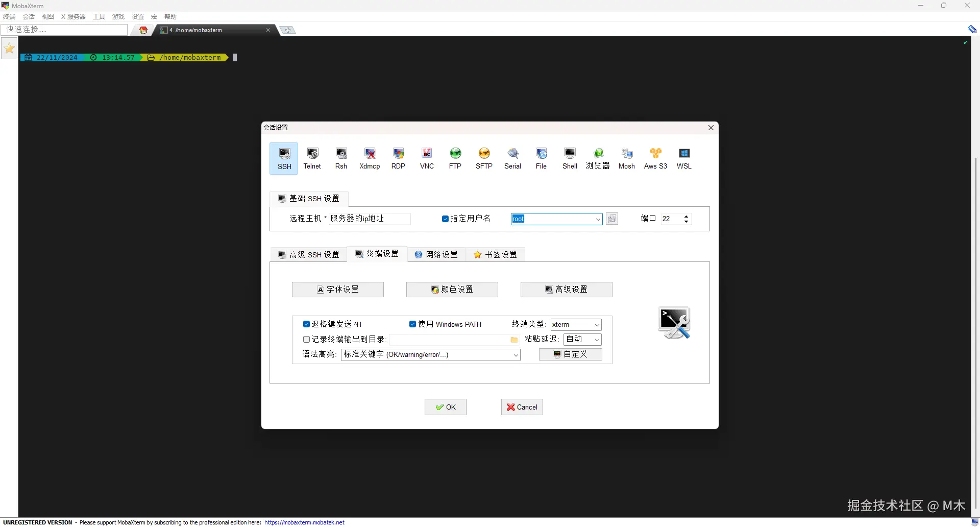Image resolution: width=980 pixels, height=527 pixels.
Task: Select the Aws S3 session icon
Action: 655,158
